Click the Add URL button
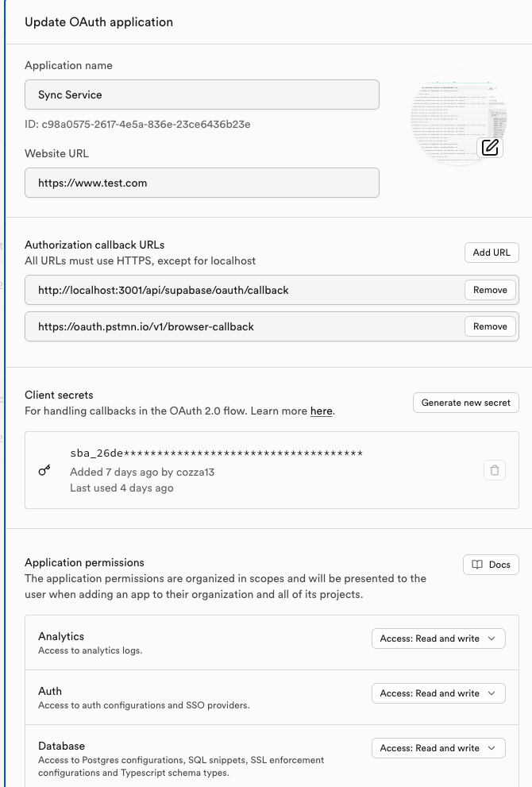532x787 pixels. [492, 253]
